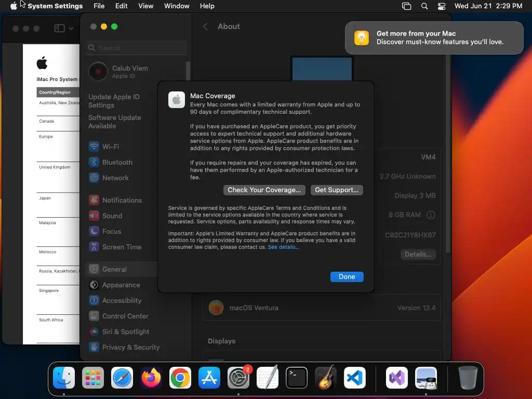Screen dimensions: 532x399
Task: Launch Visual Studio Code from Dock
Action: 355,378
